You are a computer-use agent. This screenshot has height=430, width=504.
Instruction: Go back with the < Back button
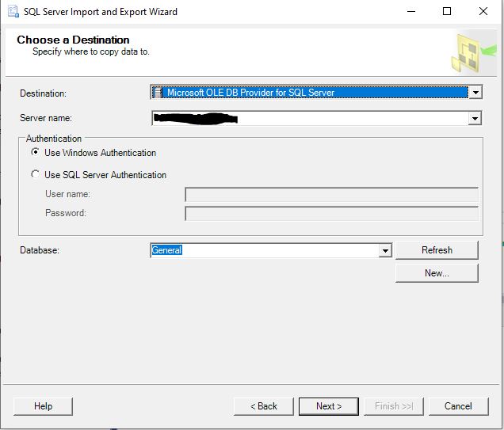tap(264, 406)
